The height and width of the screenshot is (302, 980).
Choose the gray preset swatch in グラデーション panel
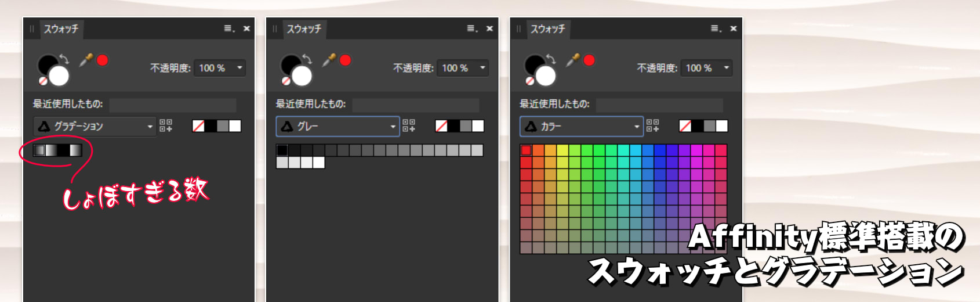coord(223,126)
